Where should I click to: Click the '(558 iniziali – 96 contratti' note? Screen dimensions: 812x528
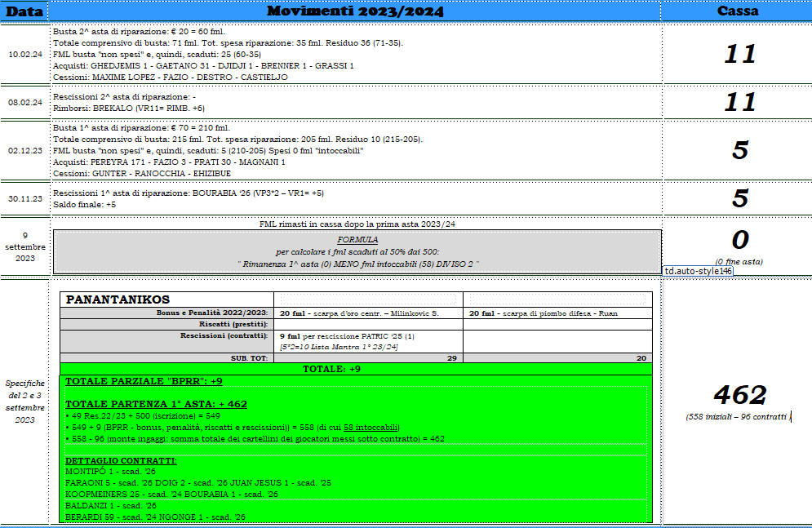pyautogui.click(x=738, y=417)
